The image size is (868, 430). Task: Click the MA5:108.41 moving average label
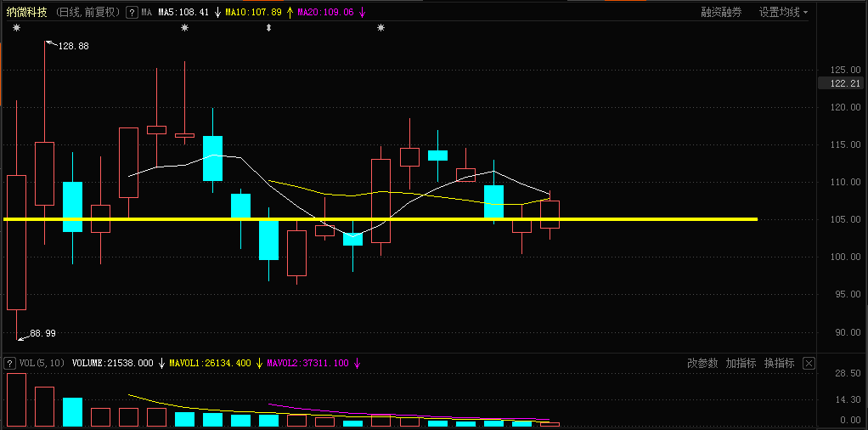pyautogui.click(x=183, y=13)
